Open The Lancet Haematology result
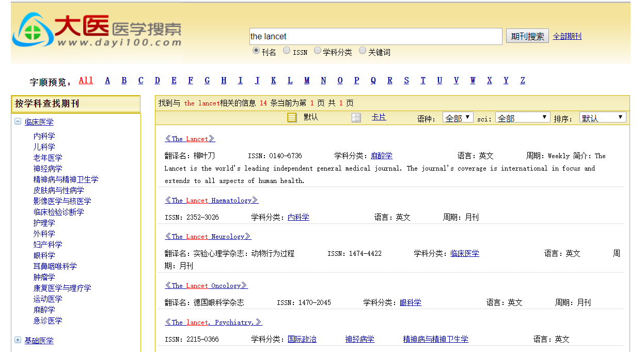 212,200
